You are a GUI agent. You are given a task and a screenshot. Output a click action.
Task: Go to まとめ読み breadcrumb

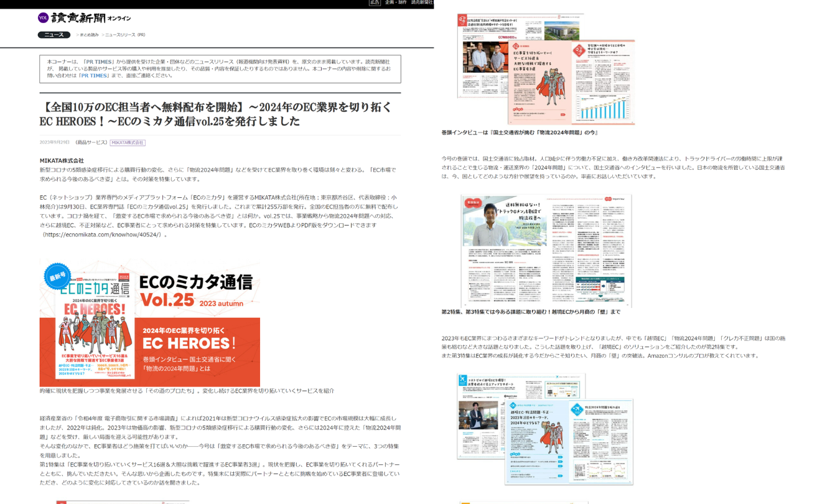coord(89,35)
